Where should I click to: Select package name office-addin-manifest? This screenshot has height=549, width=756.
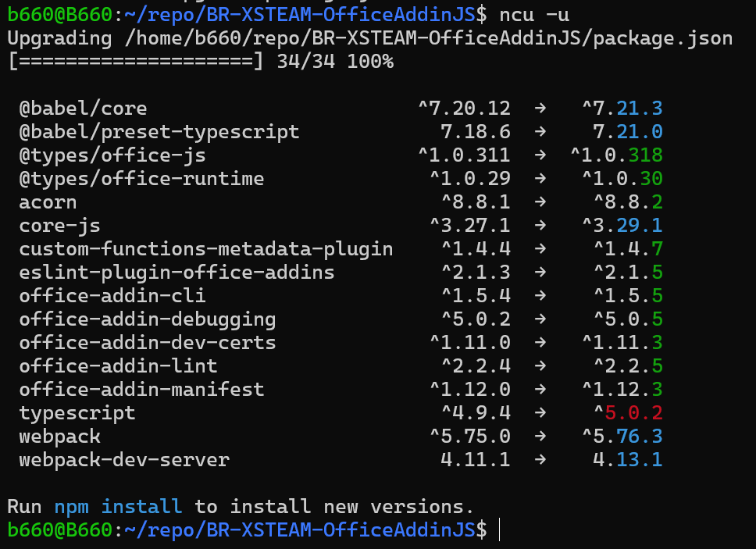tap(141, 390)
